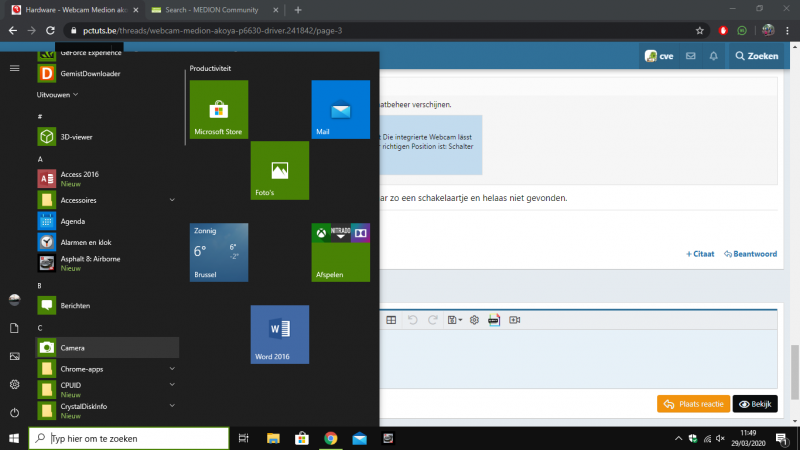Click the Citaat link
The height and width of the screenshot is (450, 800).
tap(700, 254)
